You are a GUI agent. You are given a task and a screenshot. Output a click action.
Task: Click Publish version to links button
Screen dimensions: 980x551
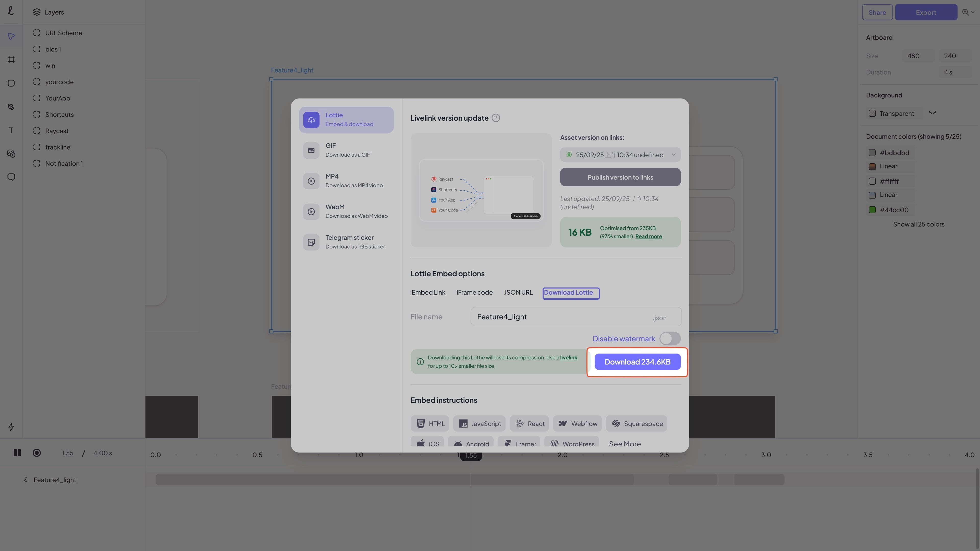(620, 177)
